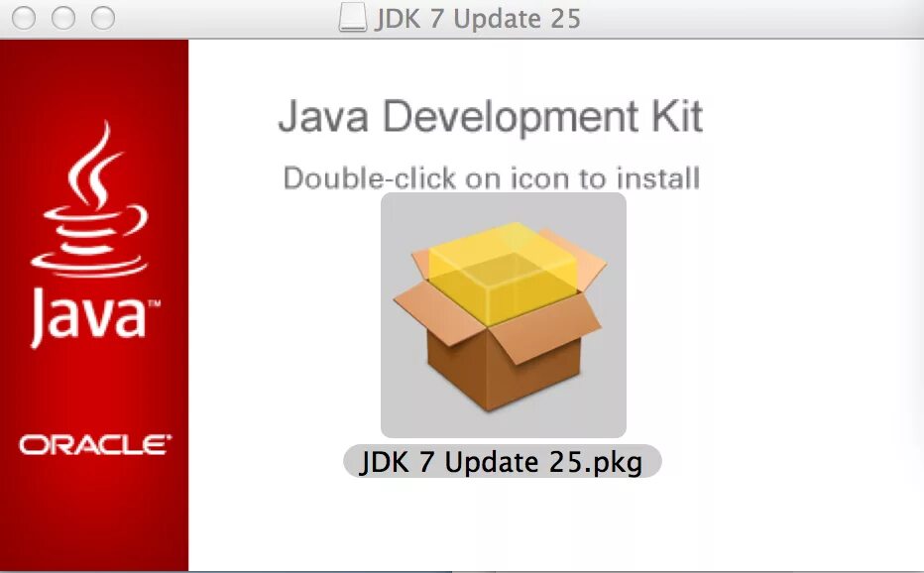Close the JDK 7 Update 25 window
Screen dimensions: 924x573
tap(24, 18)
